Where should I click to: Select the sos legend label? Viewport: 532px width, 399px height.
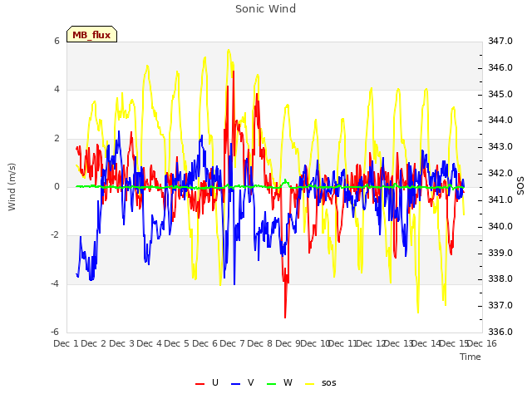(329, 382)
